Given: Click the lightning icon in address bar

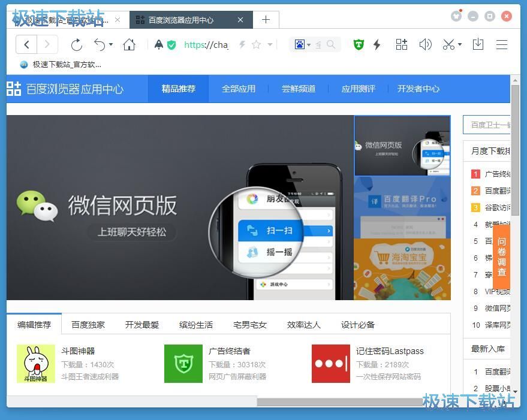Looking at the screenshot, I should point(242,44).
